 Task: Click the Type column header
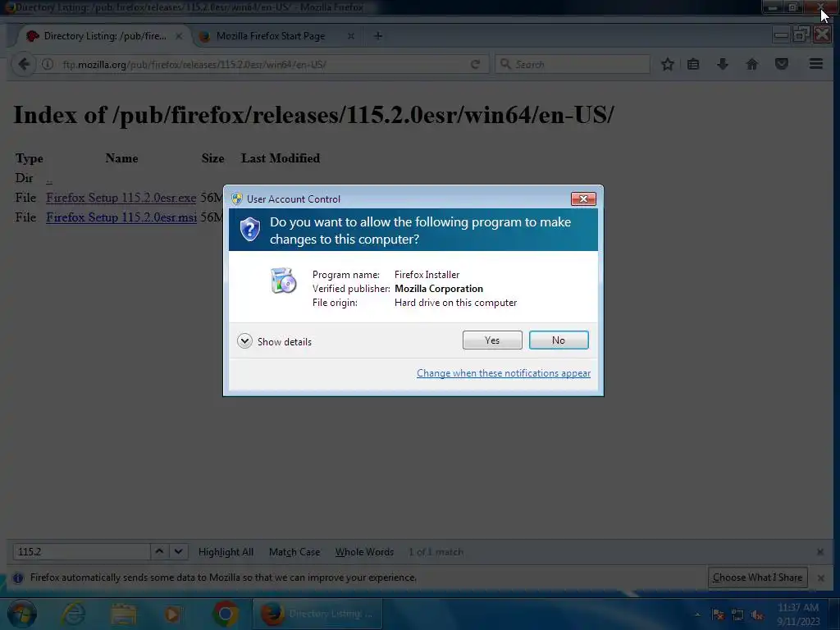[29, 158]
